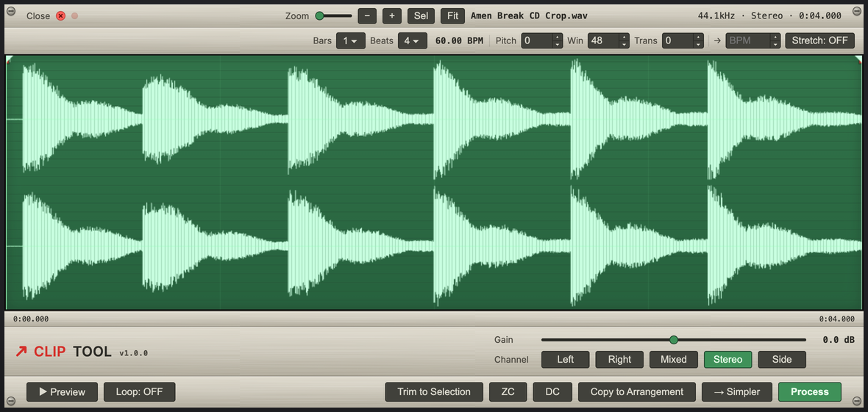Decrease Win with down stepper arrow
This screenshot has width=868, height=412.
coord(625,44)
